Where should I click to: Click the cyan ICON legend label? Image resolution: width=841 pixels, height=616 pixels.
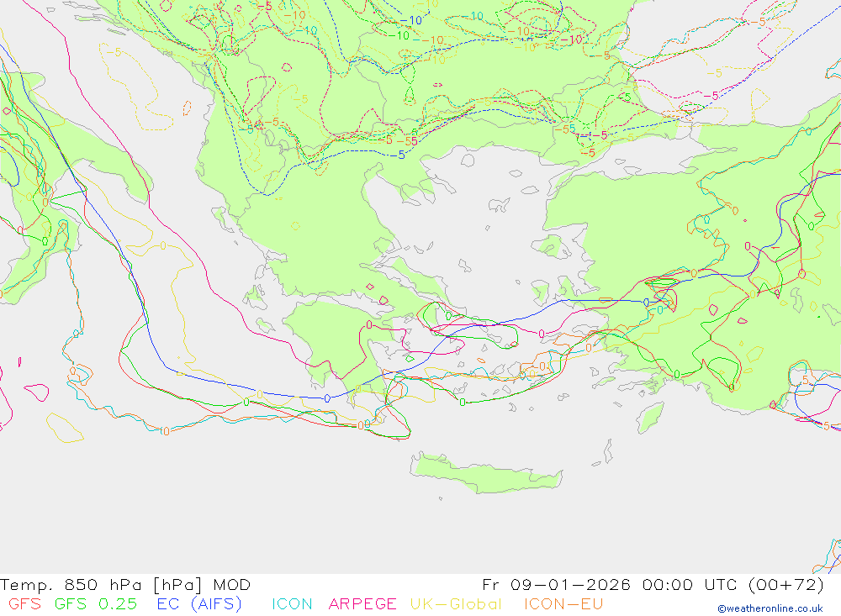[293, 603]
